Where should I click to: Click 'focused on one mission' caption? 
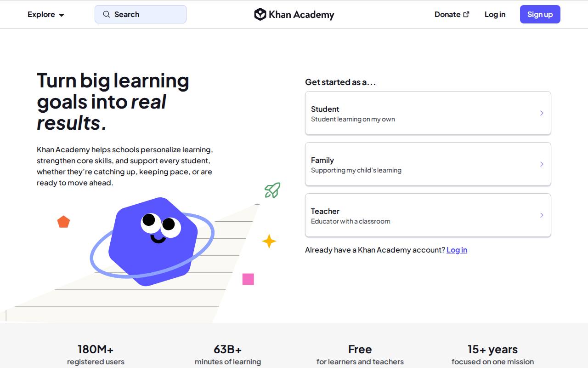pos(492,362)
